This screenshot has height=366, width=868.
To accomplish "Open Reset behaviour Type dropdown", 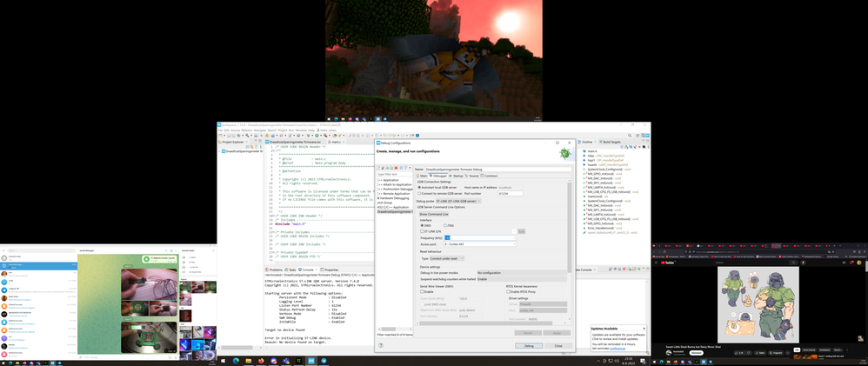I will [x=447, y=258].
